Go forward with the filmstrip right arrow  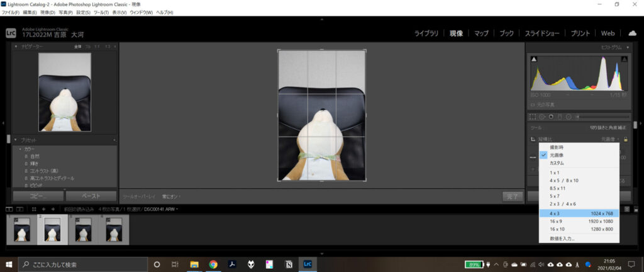(x=53, y=209)
